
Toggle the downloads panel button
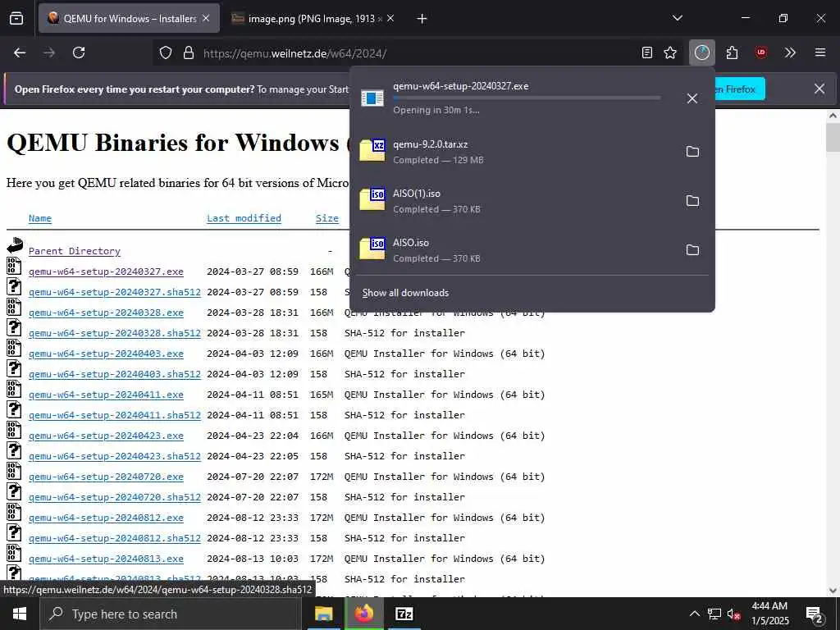click(702, 52)
